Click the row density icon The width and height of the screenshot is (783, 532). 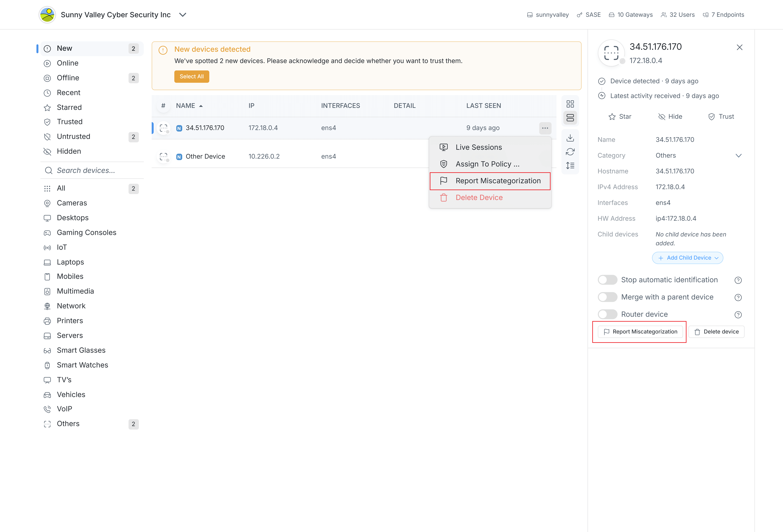point(570,165)
